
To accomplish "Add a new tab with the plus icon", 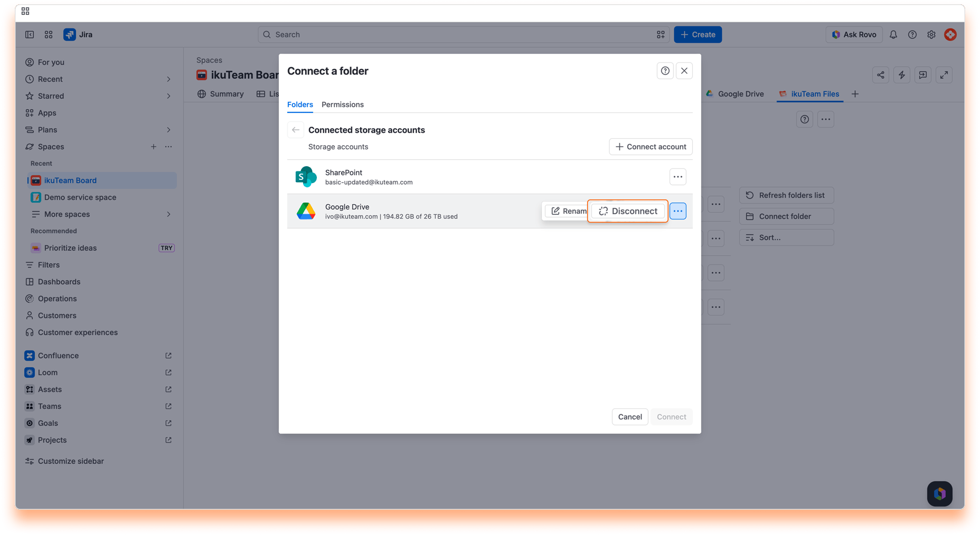I will (855, 94).
